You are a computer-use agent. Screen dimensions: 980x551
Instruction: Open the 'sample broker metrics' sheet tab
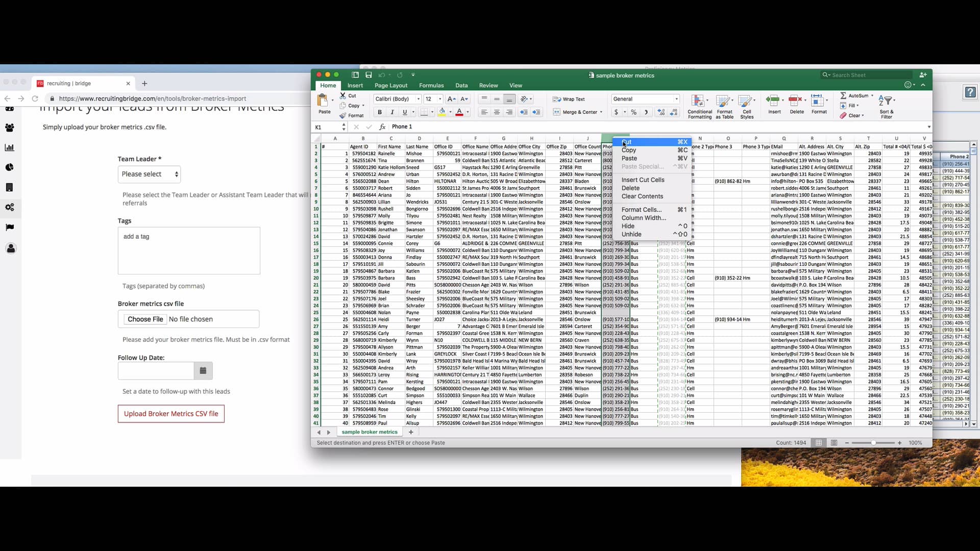(370, 432)
